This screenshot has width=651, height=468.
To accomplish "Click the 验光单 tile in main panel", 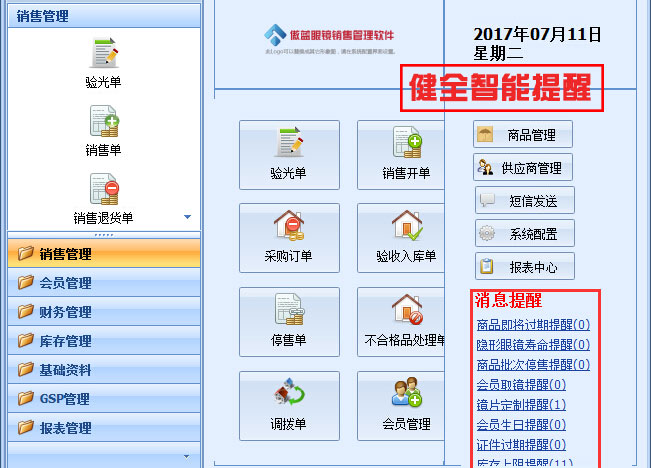I will [289, 154].
